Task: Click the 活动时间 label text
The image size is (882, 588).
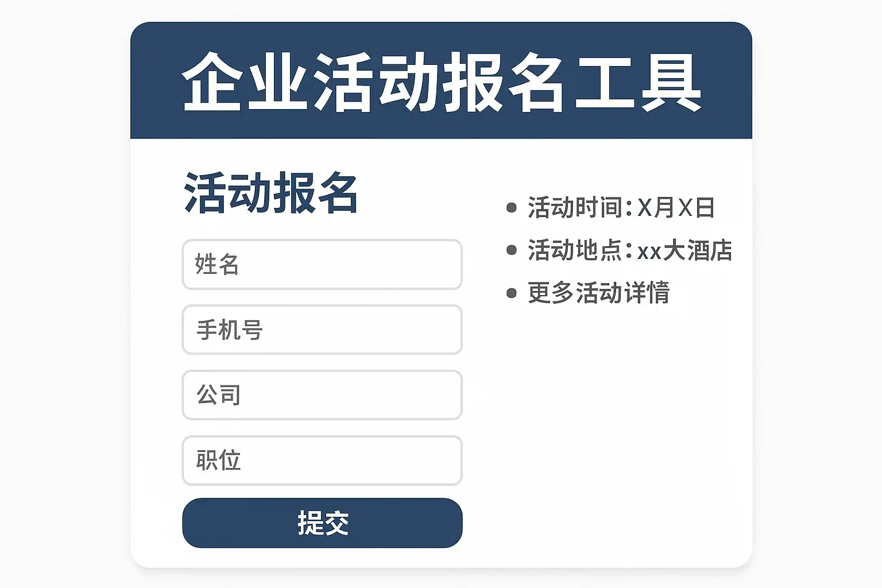Action: click(x=575, y=207)
